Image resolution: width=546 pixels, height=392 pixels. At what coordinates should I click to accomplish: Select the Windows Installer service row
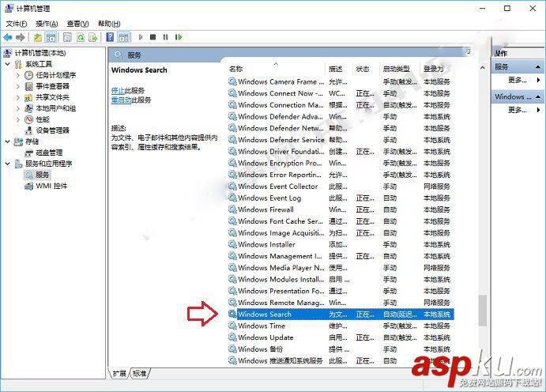coord(341,244)
